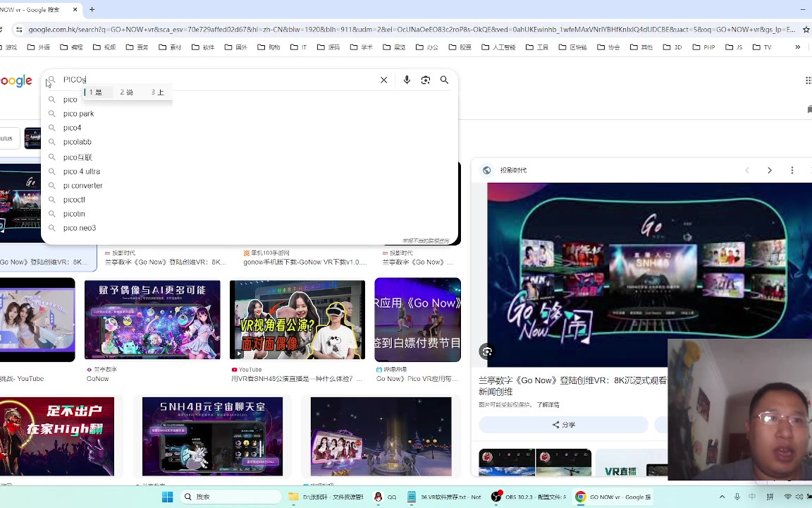
Task: Bookmark this page with the star icon
Action: point(806,30)
